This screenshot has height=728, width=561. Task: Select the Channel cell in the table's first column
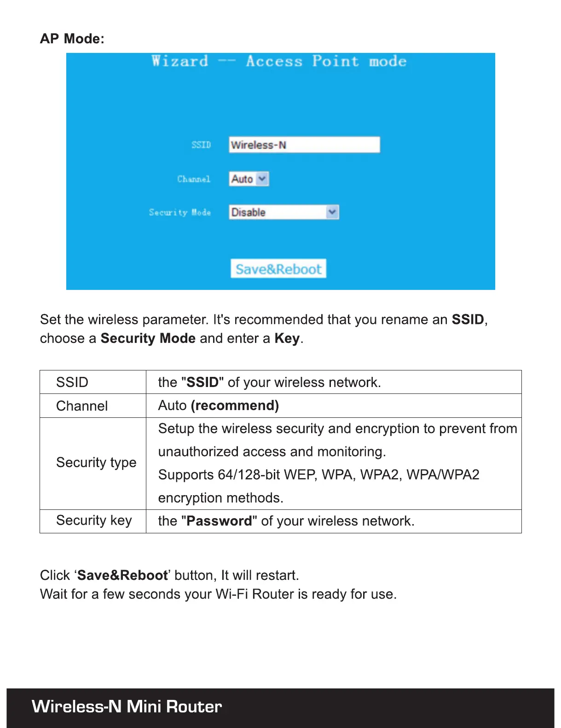[82, 406]
